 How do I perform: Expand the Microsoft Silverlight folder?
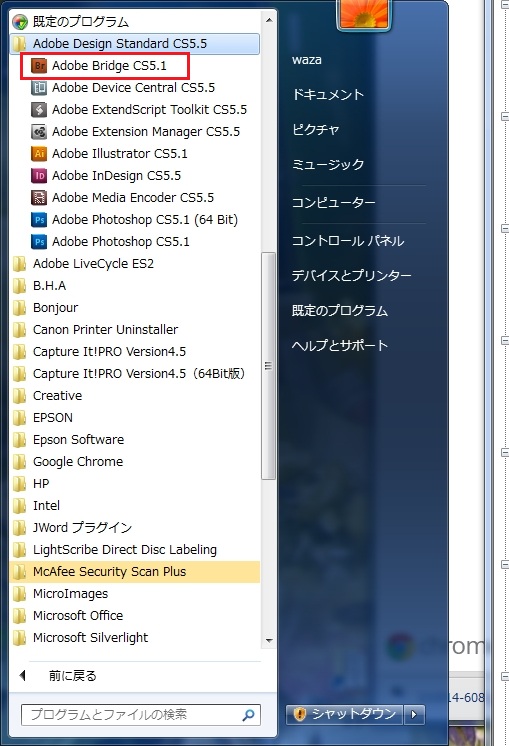[135, 637]
